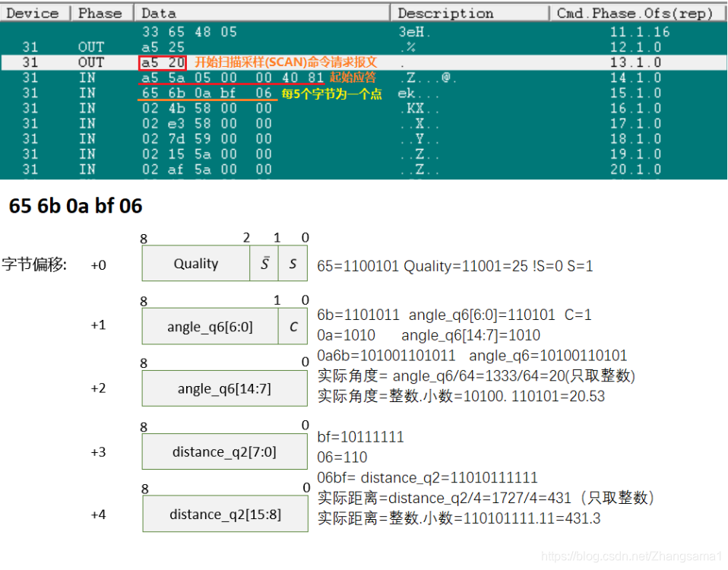The width and height of the screenshot is (728, 570).
Task: Select the row with data 'a5 25'
Action: click(363, 47)
